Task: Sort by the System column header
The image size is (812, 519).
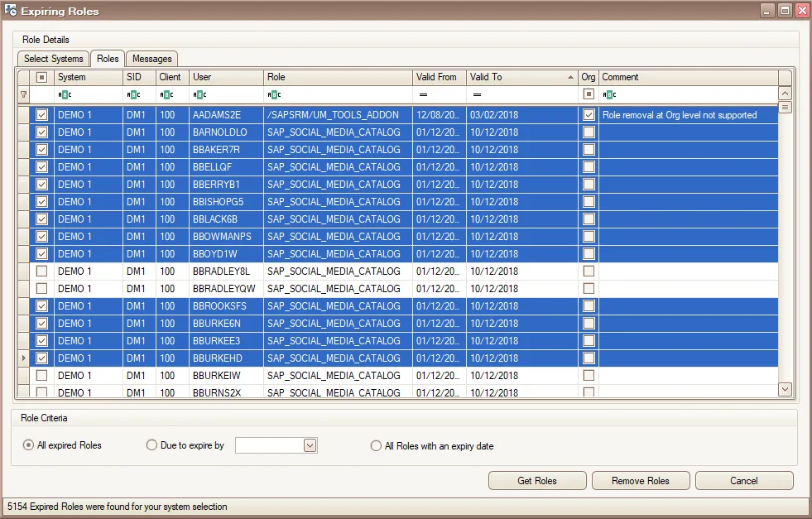Action: [x=88, y=77]
